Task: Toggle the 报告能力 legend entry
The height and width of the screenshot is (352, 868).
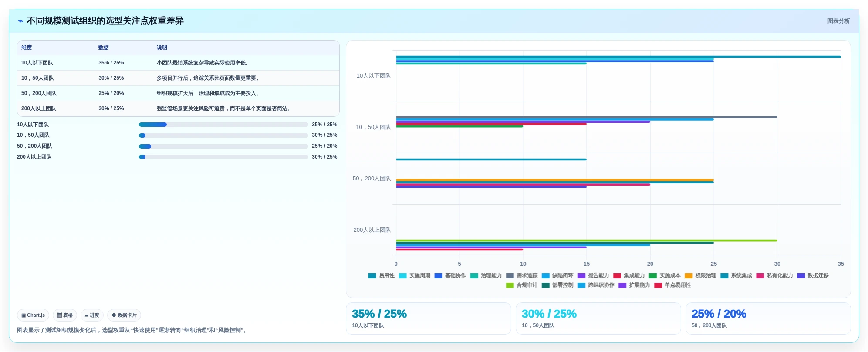Action: [593, 276]
